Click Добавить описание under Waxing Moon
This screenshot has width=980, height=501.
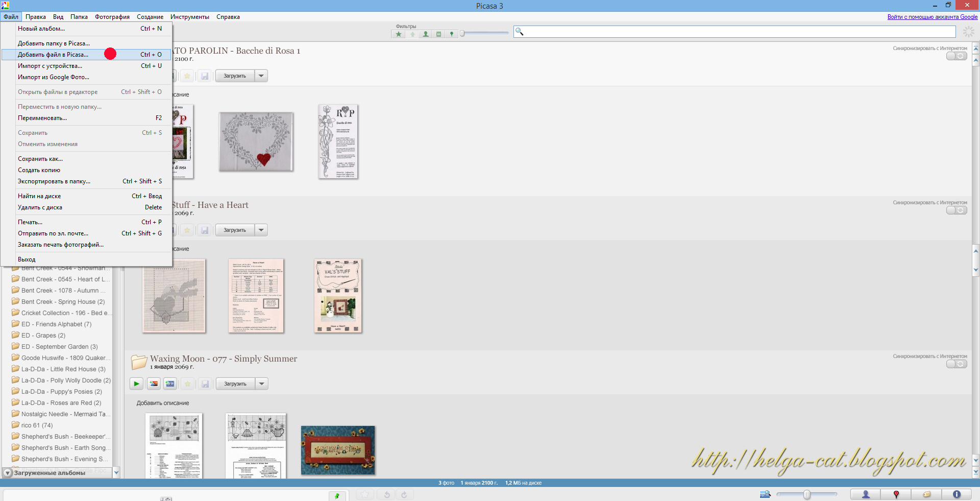tap(163, 403)
